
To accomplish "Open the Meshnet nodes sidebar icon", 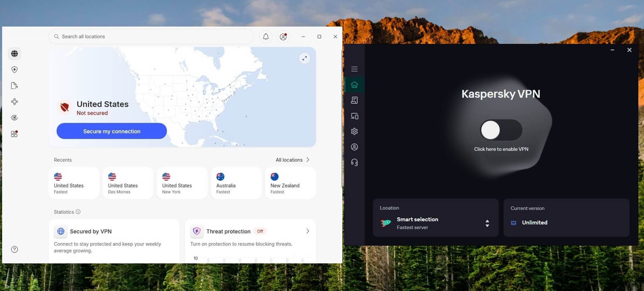I will point(15,102).
